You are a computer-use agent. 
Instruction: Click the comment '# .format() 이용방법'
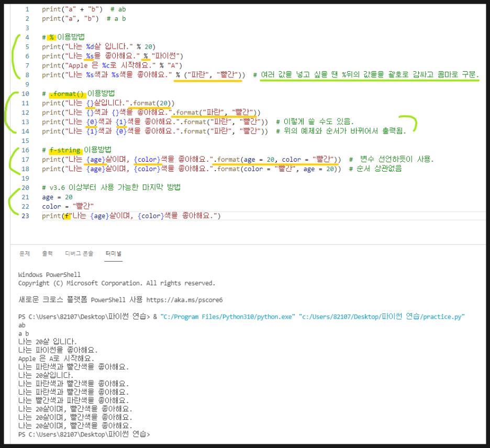79,94
